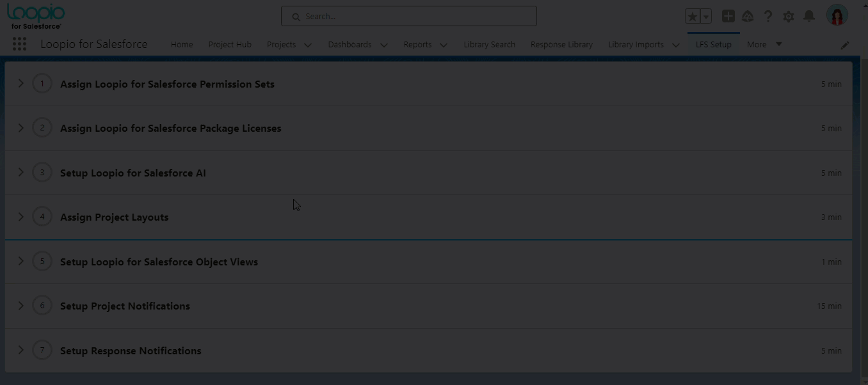The image size is (868, 385).
Task: Select the LFS Setup tab
Action: [713, 44]
